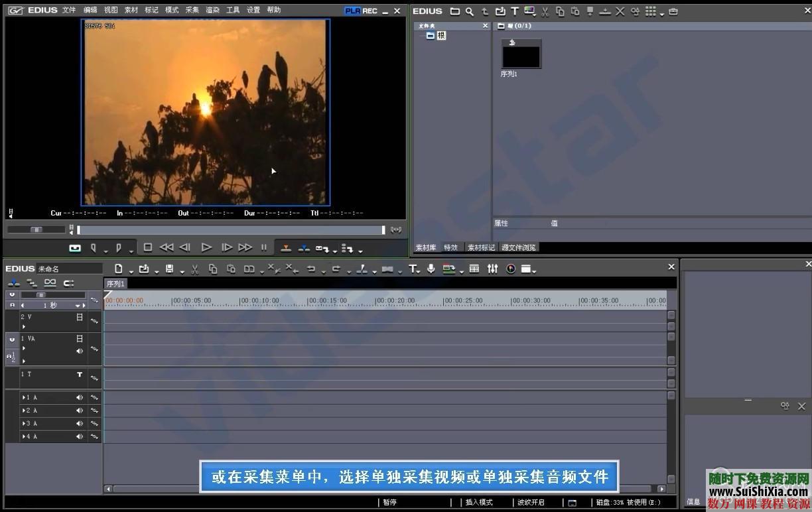
Task: Toggle the lock icon on the 2V track
Action: coord(80,318)
